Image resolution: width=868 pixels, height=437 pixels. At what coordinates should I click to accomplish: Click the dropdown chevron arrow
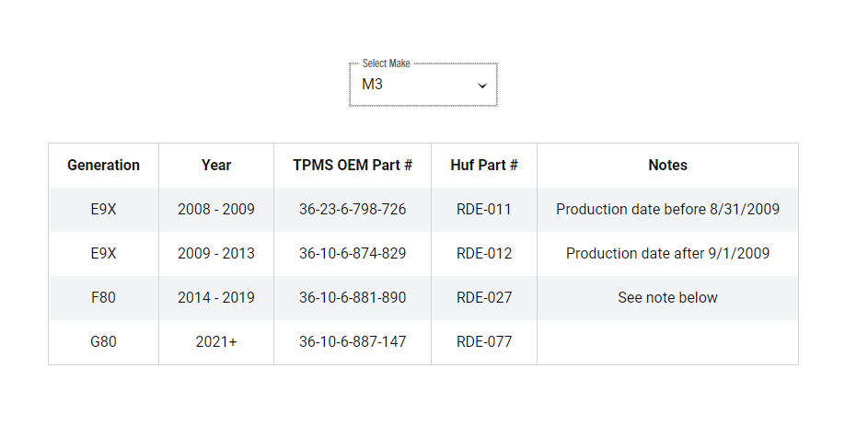click(482, 86)
